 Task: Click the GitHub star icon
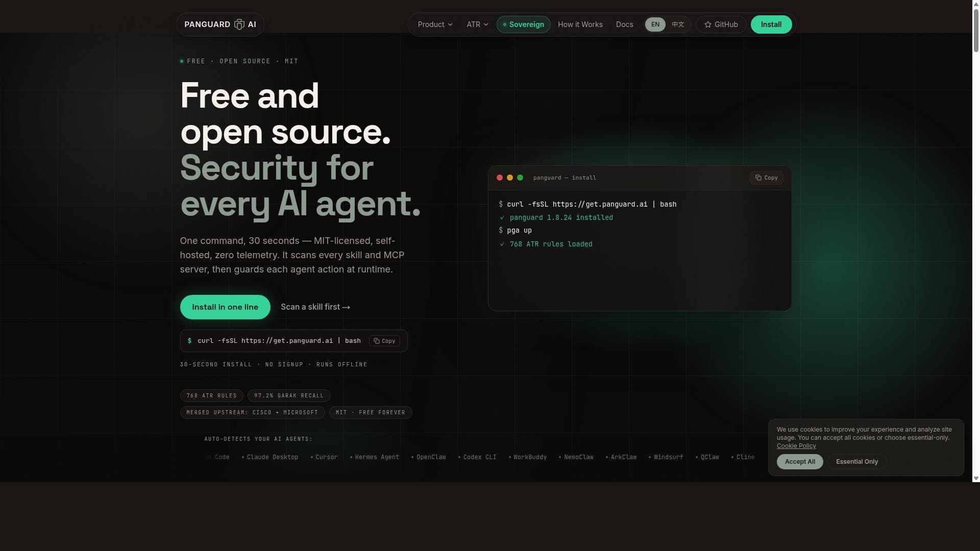click(707, 24)
